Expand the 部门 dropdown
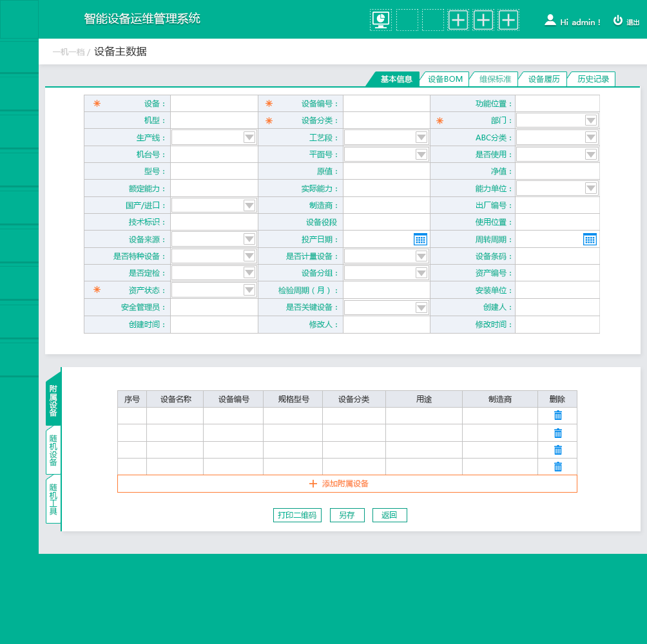 [590, 120]
